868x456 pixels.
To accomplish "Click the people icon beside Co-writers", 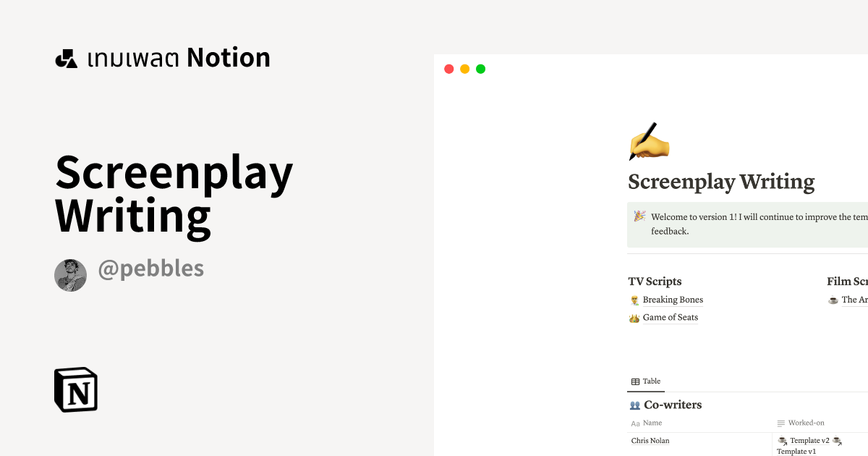I will coord(635,405).
